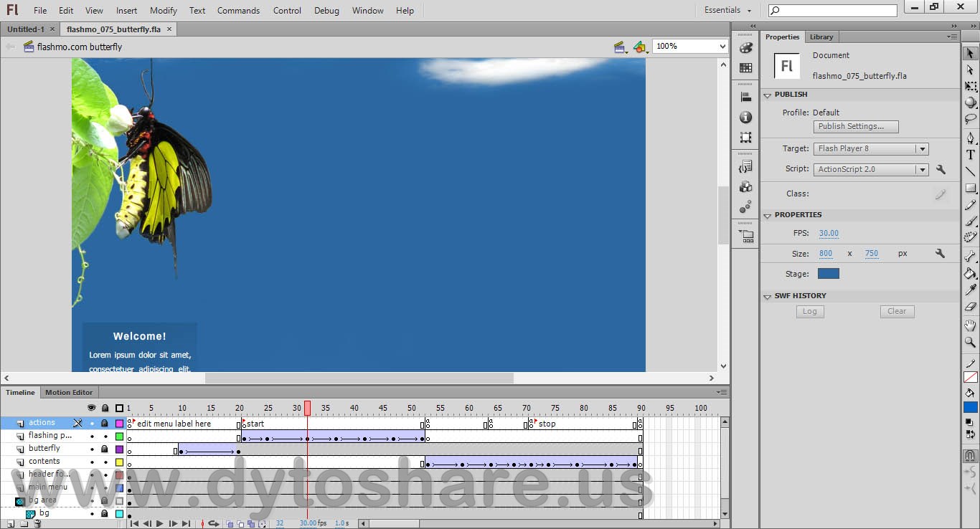The image size is (980, 529).
Task: Select the Eyedropper tool
Action: [x=970, y=290]
